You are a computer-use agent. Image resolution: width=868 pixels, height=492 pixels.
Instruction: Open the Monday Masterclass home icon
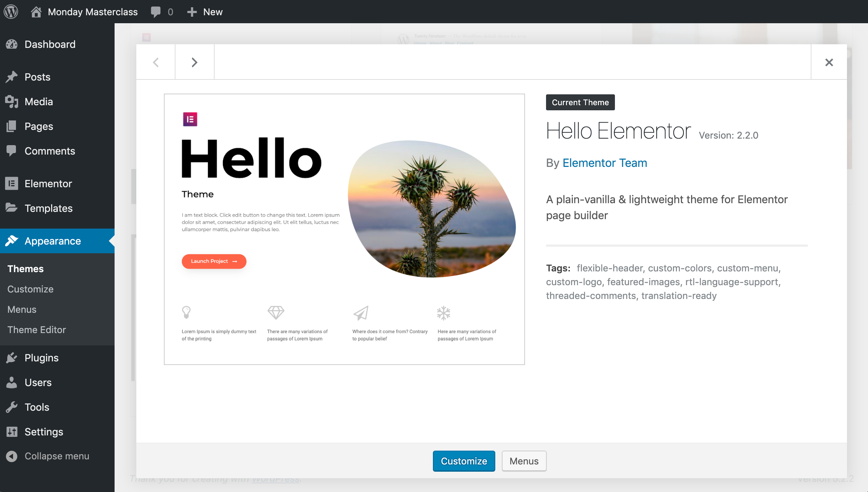(36, 12)
